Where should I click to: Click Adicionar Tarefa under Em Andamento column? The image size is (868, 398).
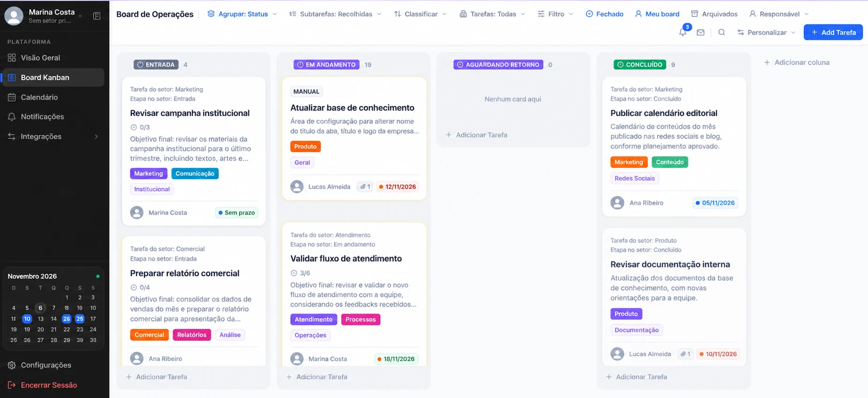(x=317, y=377)
